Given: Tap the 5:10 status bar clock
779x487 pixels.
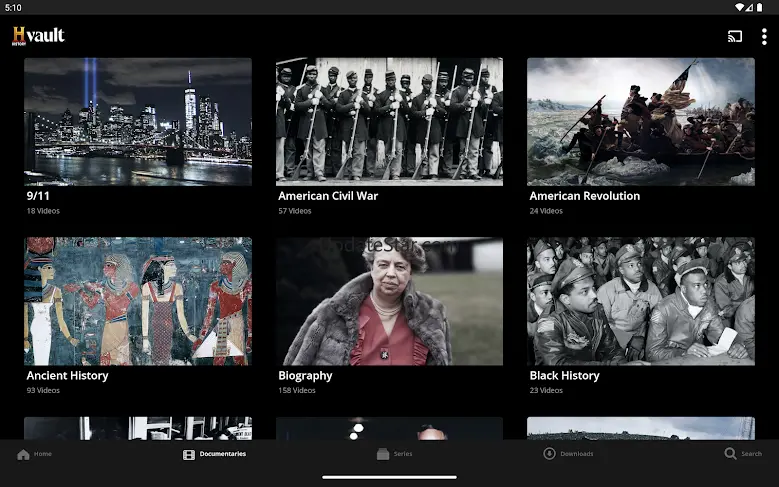Looking at the screenshot, I should (13, 7).
